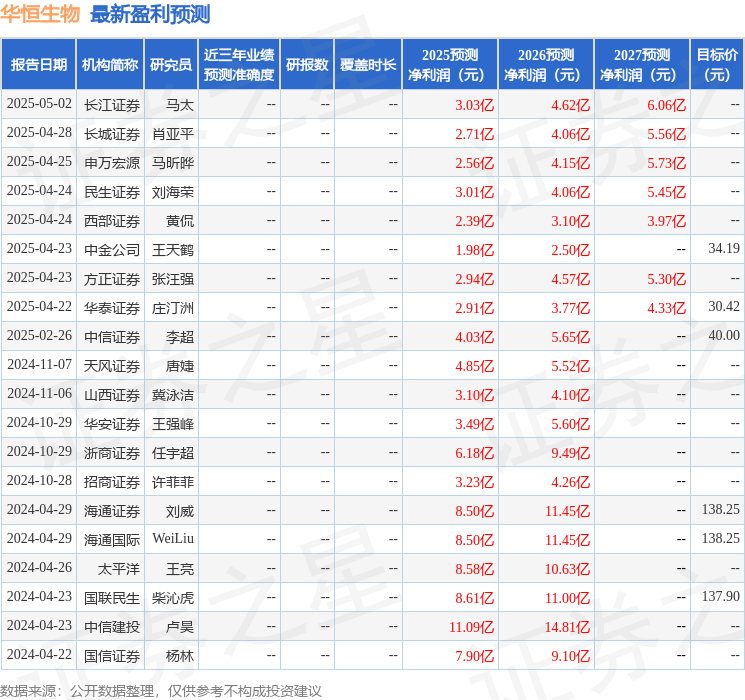Viewport: 745px width, 700px height.
Task: Select the 报告日期 column header
Action: coord(38,64)
